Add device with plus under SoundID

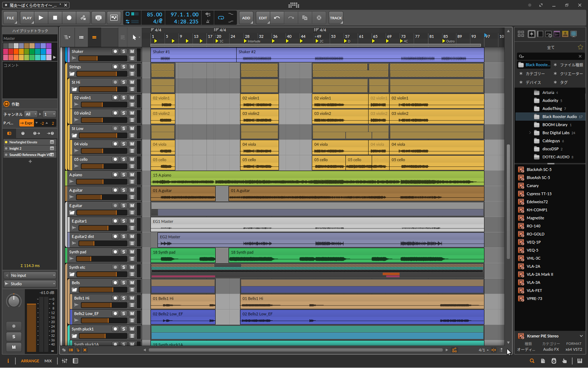(x=30, y=161)
